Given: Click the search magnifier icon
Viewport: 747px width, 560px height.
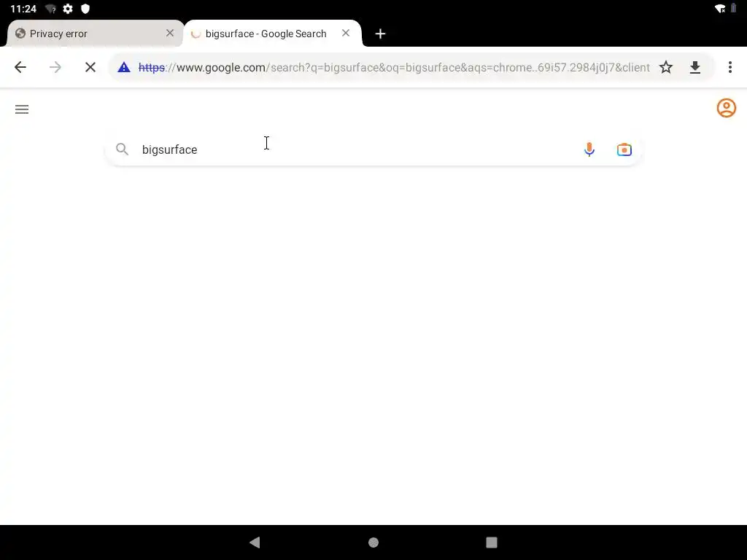Looking at the screenshot, I should [x=122, y=149].
